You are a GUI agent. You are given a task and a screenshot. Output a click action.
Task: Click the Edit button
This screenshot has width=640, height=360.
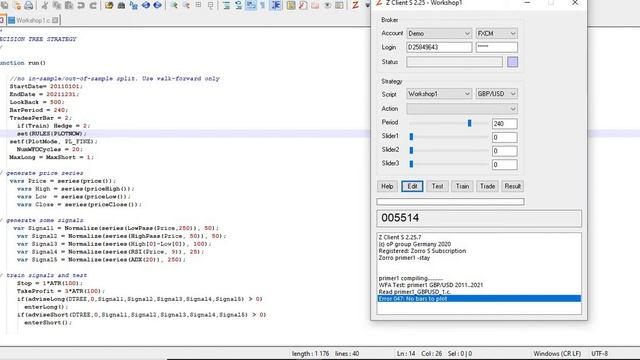click(412, 187)
